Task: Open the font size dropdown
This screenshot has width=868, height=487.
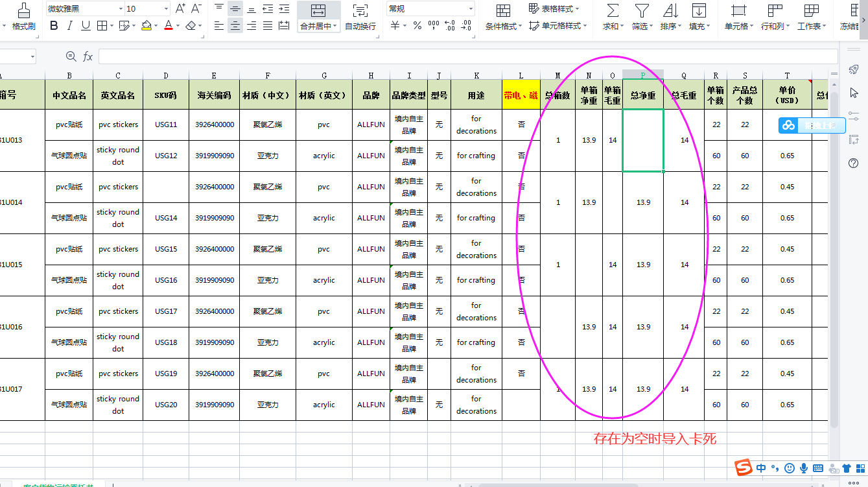Action: click(167, 9)
